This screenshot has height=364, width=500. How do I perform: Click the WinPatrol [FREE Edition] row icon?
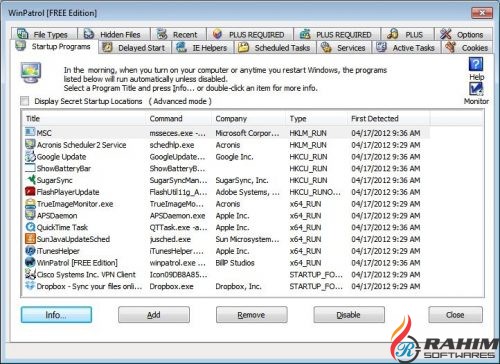click(30, 262)
